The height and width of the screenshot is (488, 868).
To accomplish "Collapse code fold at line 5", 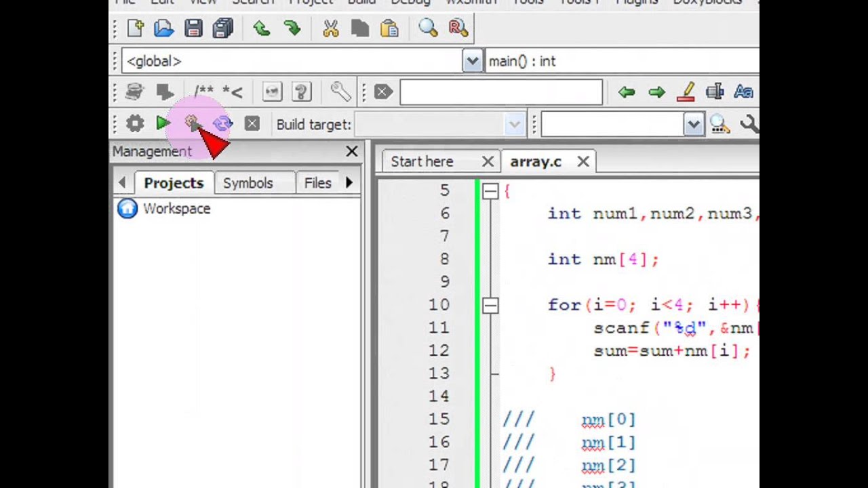I will tap(490, 192).
